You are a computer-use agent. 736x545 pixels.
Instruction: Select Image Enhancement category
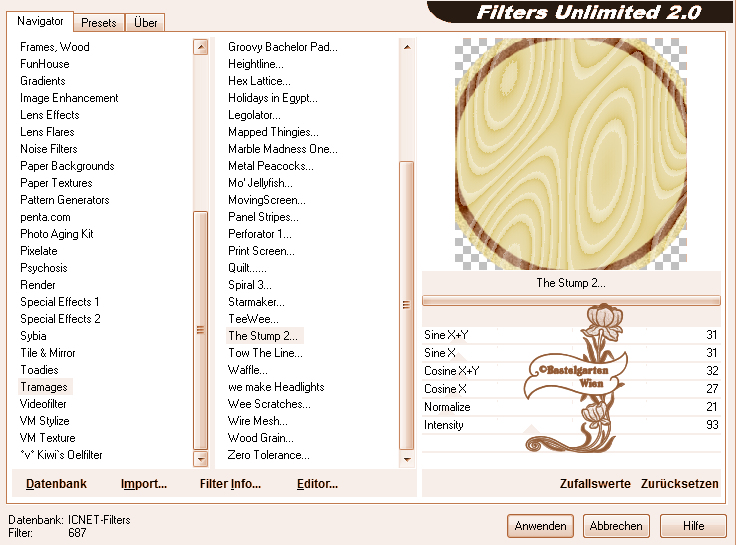(69, 98)
